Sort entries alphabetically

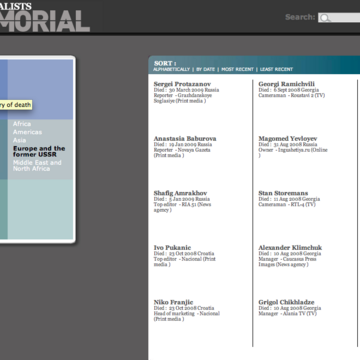click(171, 69)
